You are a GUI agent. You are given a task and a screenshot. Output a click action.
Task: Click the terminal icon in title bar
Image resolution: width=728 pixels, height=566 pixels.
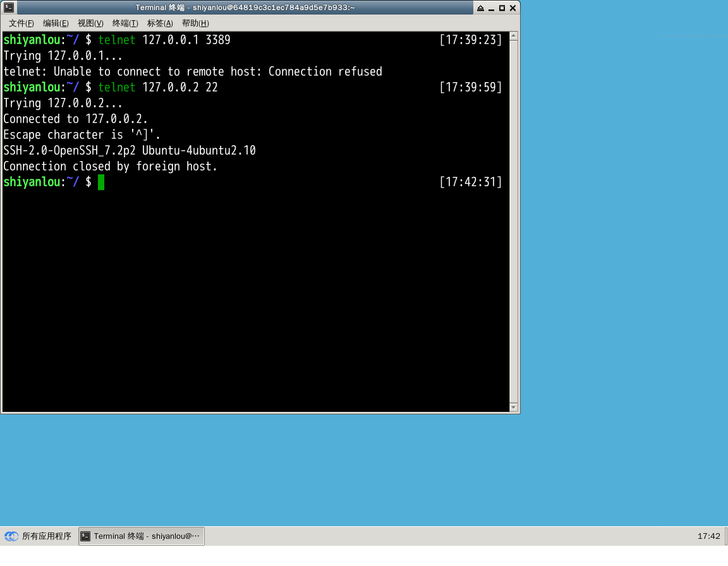click(x=9, y=8)
